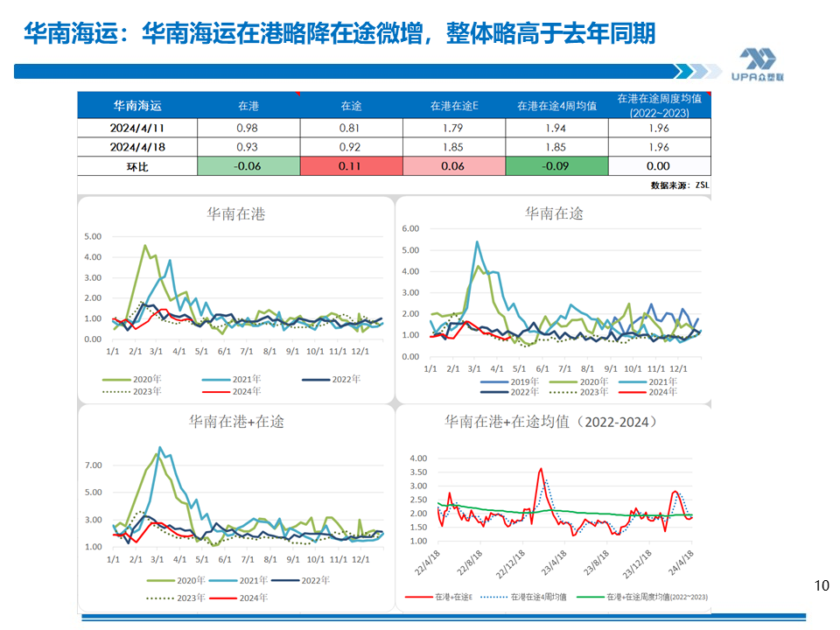840x630 pixels.
Task: Click 2021年 legend in 华南在港 chart
Action: pos(231,379)
